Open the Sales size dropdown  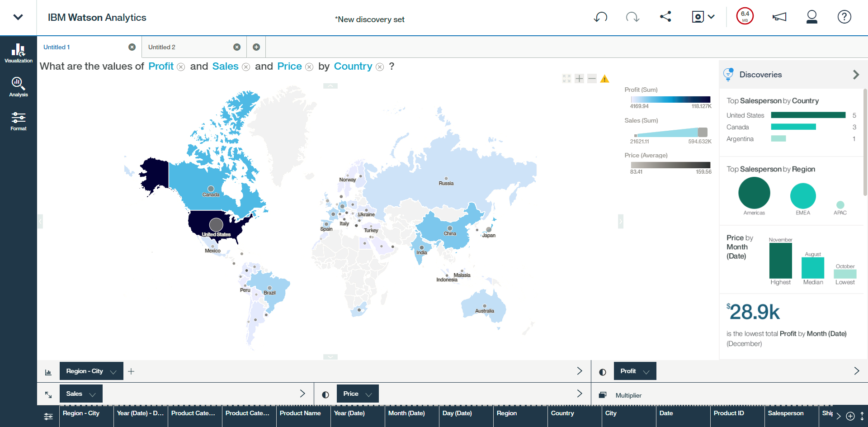[81, 394]
